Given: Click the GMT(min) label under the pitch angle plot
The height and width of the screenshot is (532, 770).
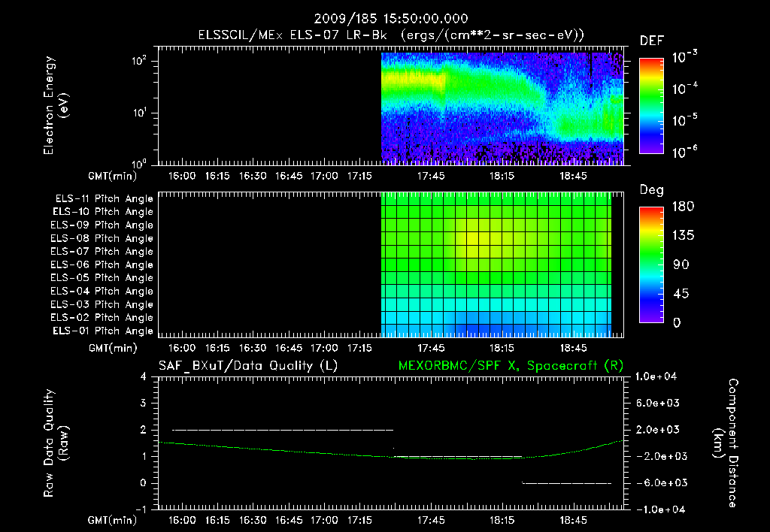Looking at the screenshot, I should [113, 348].
